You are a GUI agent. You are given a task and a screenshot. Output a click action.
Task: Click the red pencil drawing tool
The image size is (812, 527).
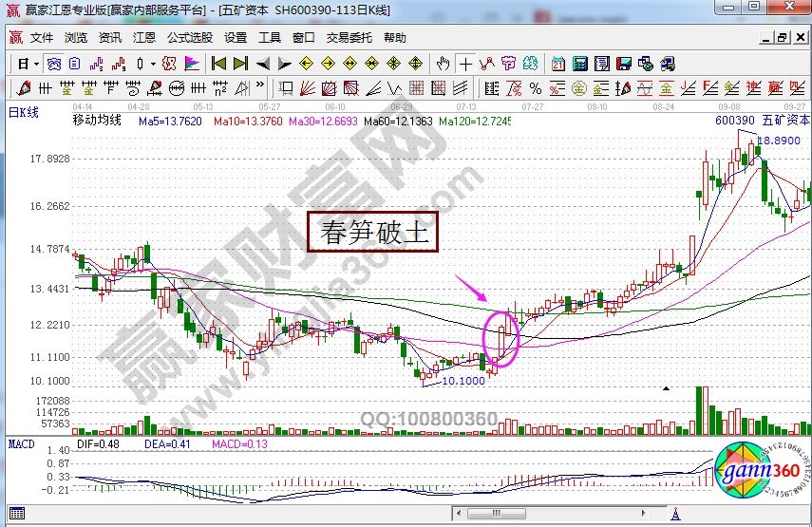tap(24, 88)
